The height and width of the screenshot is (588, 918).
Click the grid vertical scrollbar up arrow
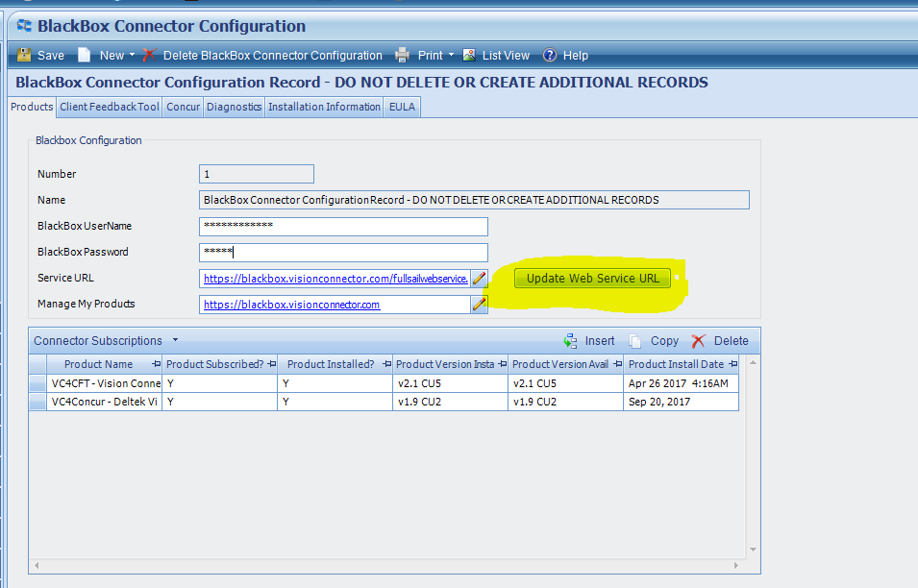(x=753, y=363)
